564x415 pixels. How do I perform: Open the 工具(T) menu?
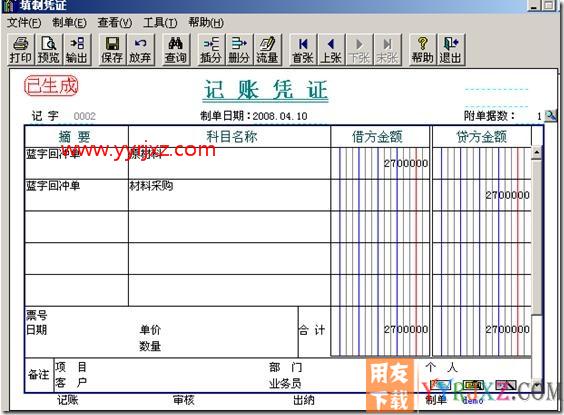[x=160, y=23]
